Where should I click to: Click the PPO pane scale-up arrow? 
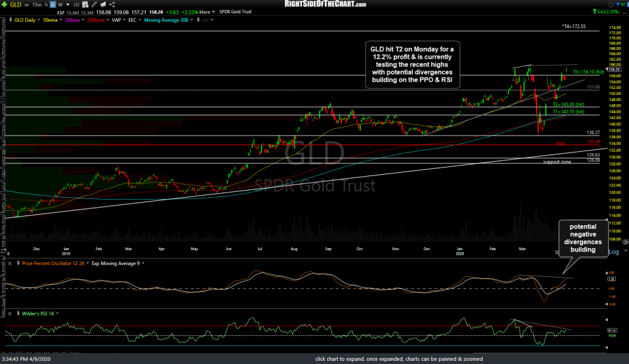tap(607, 273)
